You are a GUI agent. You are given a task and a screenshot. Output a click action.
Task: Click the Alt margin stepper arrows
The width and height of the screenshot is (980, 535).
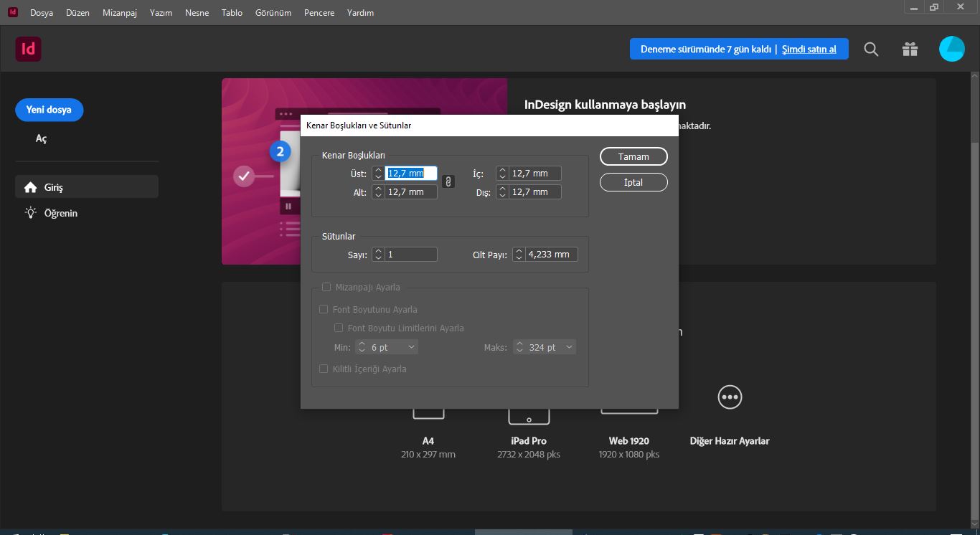pyautogui.click(x=378, y=192)
